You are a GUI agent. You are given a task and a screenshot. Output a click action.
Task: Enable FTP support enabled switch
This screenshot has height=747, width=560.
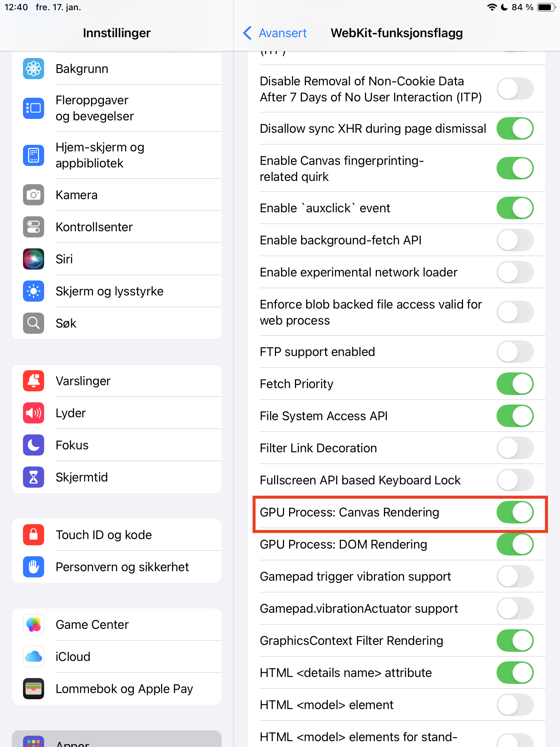pyautogui.click(x=515, y=352)
